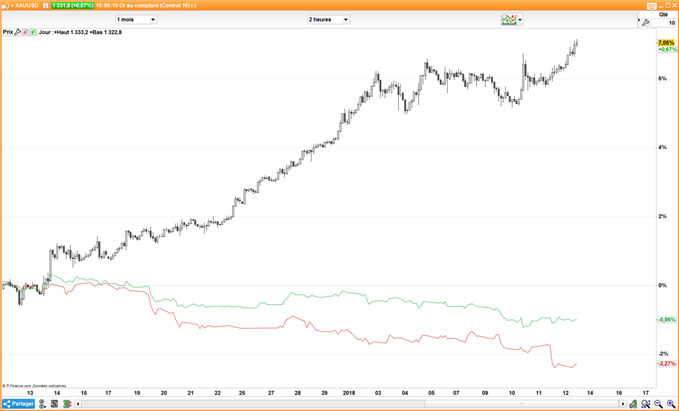Click the green +0,67% axis label
The width and height of the screenshot is (679, 411).
tap(667, 49)
